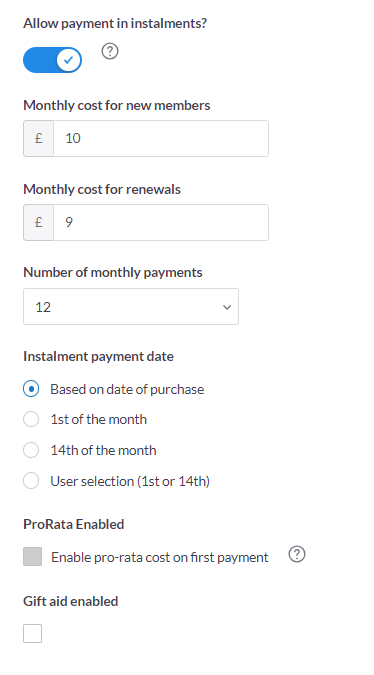
Task: Open help icon beside instalments toggle
Action: (110, 51)
